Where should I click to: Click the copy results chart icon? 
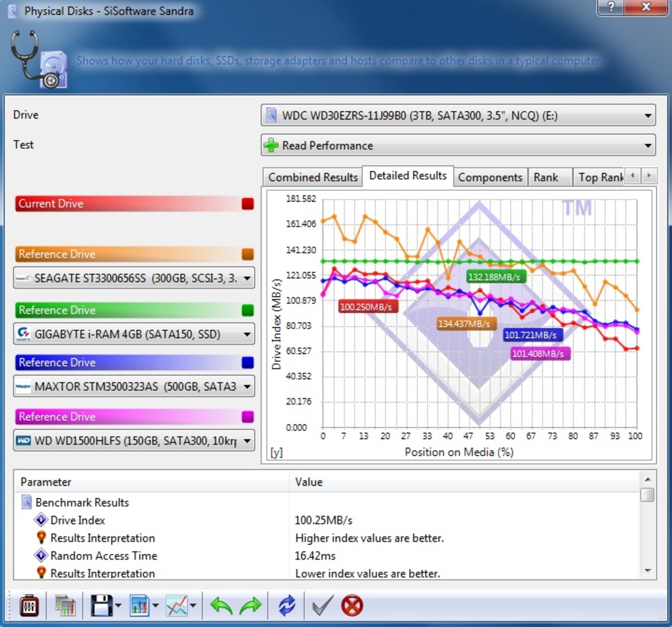65,606
